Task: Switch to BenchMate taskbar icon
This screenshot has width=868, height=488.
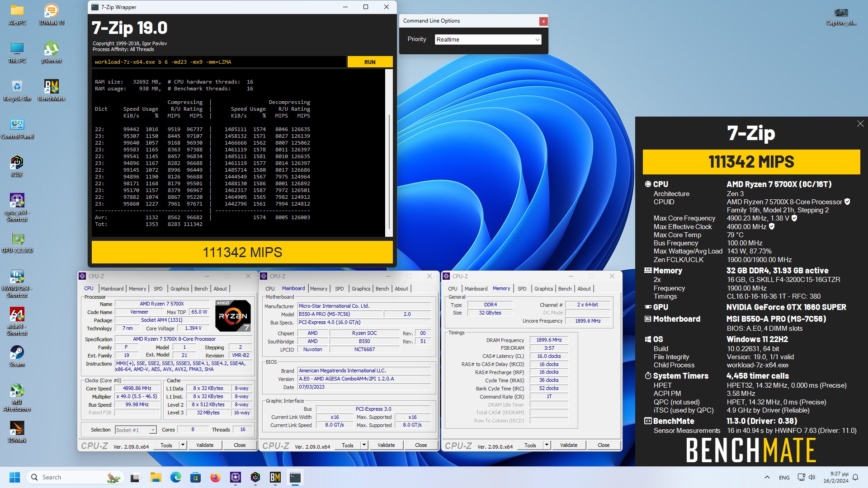Action: 275,477
